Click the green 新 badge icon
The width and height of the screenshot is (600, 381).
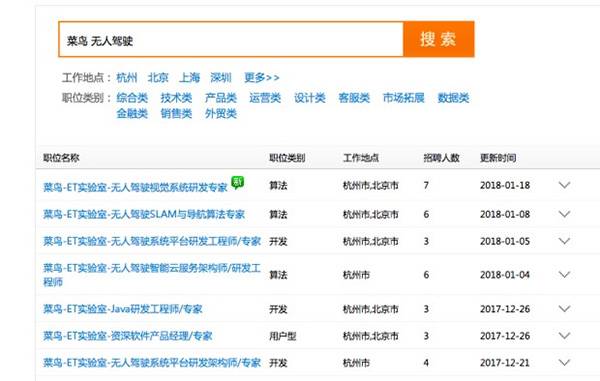coord(237,182)
